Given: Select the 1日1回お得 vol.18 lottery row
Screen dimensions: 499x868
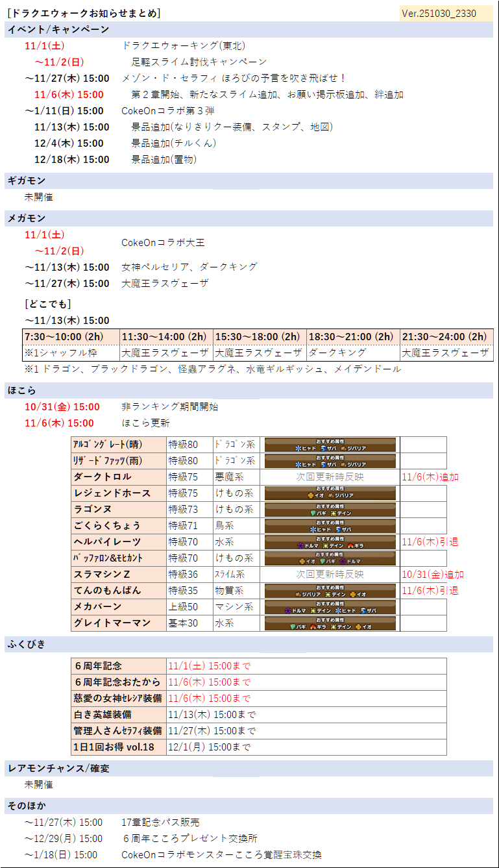Looking at the screenshot, I should [x=115, y=747].
